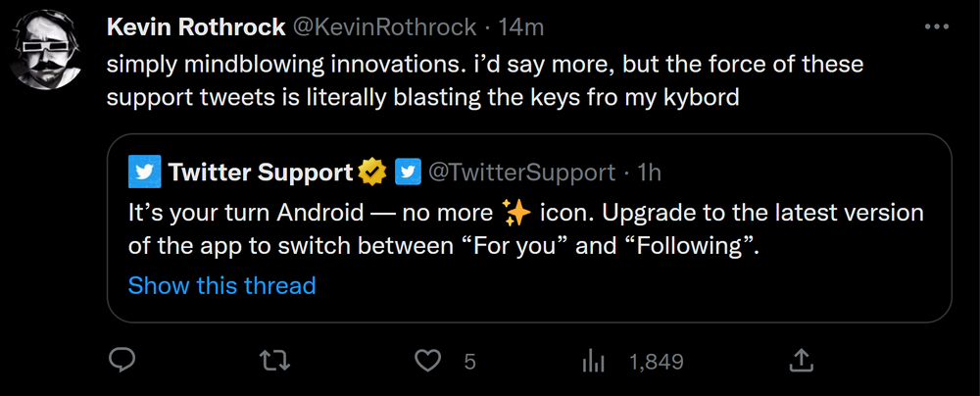Click the share tweet icon

[x=802, y=361]
